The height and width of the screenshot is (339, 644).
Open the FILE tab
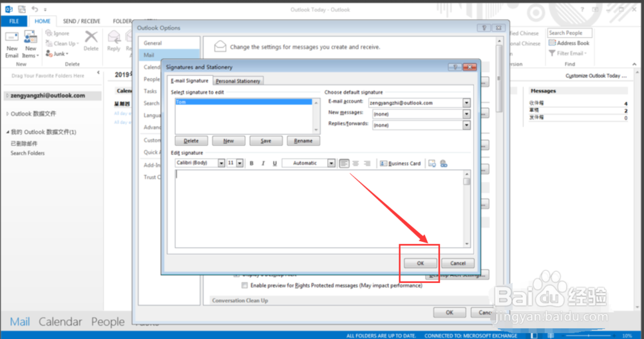[14, 21]
